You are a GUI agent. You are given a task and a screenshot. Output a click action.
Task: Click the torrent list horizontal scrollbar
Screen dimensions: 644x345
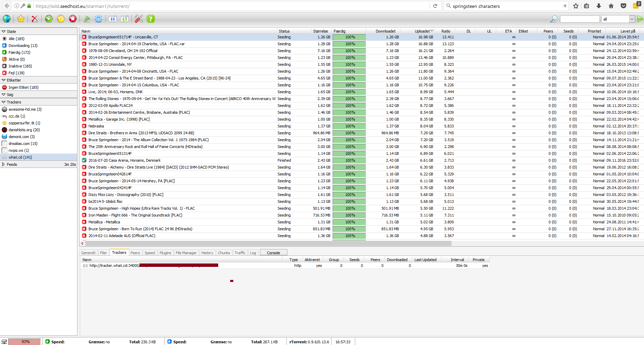(268, 244)
